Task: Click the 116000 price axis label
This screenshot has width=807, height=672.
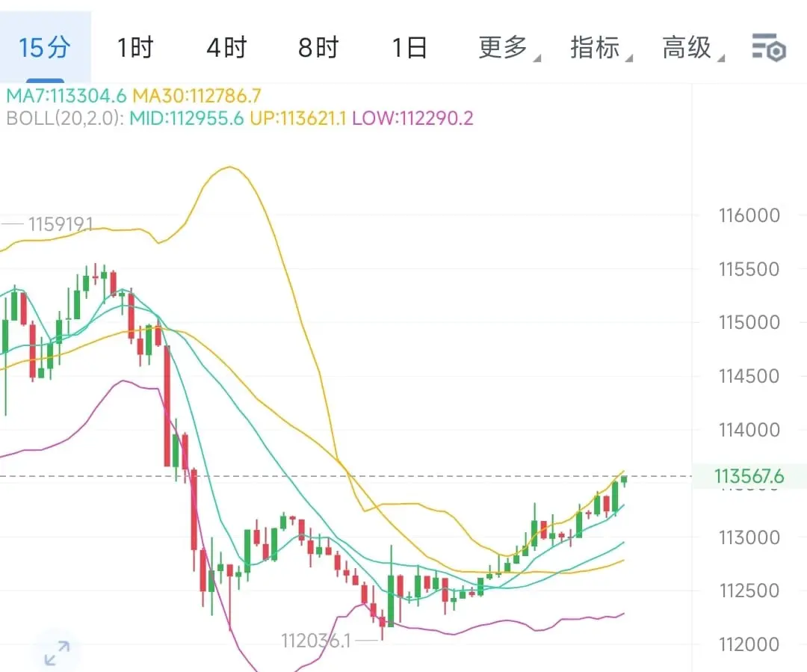Action: 749,215
